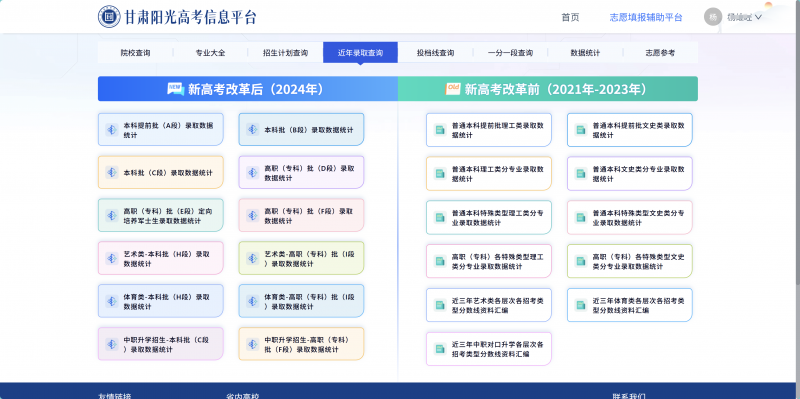Open the 投档线查询 tab

435,53
